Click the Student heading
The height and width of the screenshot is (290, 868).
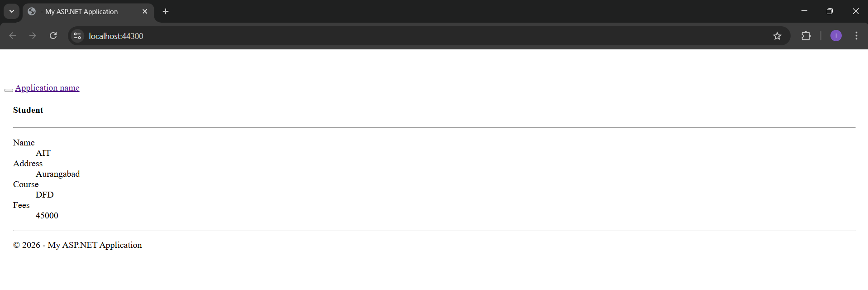[28, 110]
